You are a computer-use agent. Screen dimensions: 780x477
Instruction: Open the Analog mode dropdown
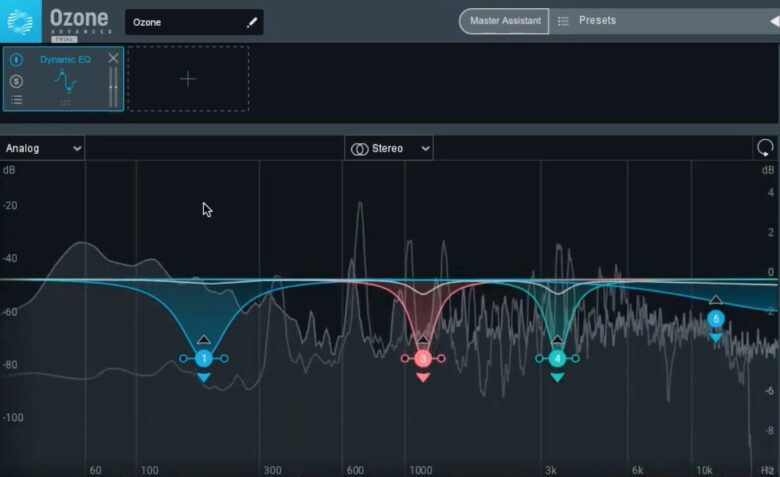click(42, 148)
